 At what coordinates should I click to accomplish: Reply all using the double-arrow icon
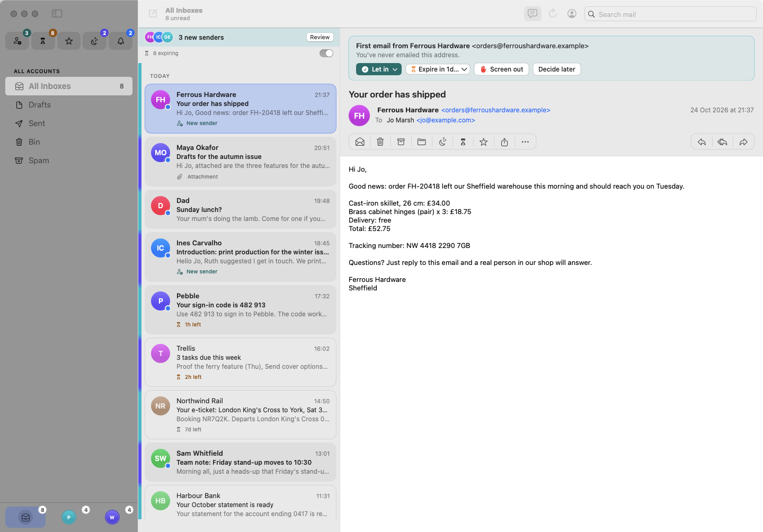[722, 141]
